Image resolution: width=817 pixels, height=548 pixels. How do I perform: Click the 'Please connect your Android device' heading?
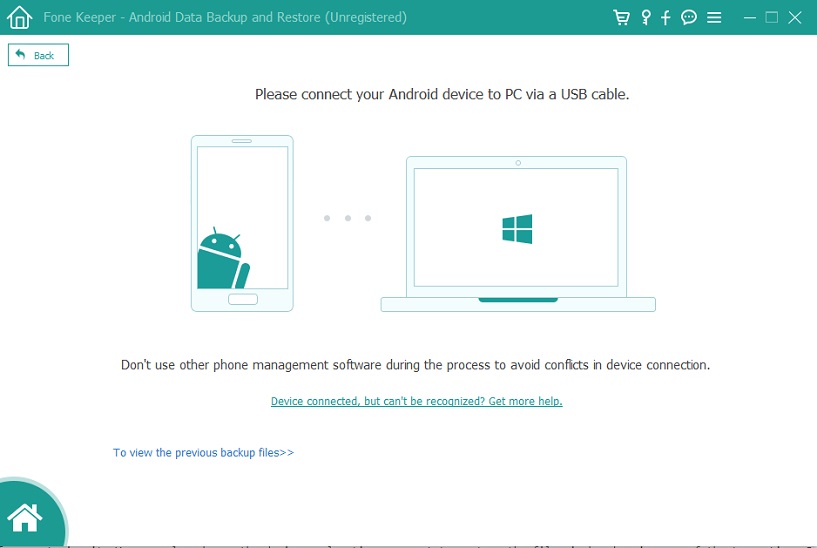point(442,95)
